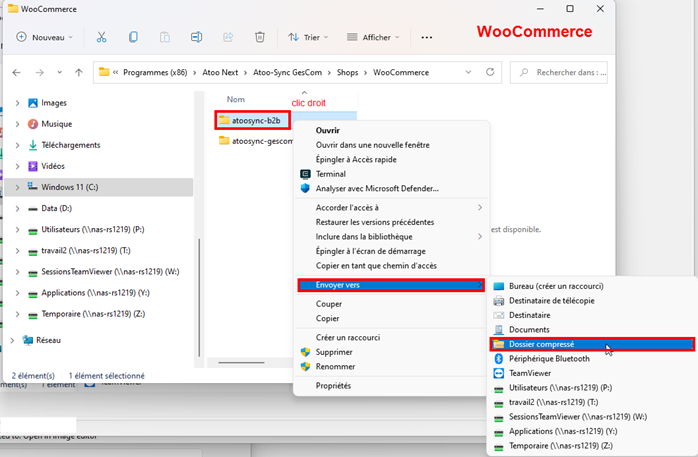Screen dimensions: 698x457
Task: Click Atoo-Sync GesCom breadcrumb
Action: [287, 72]
